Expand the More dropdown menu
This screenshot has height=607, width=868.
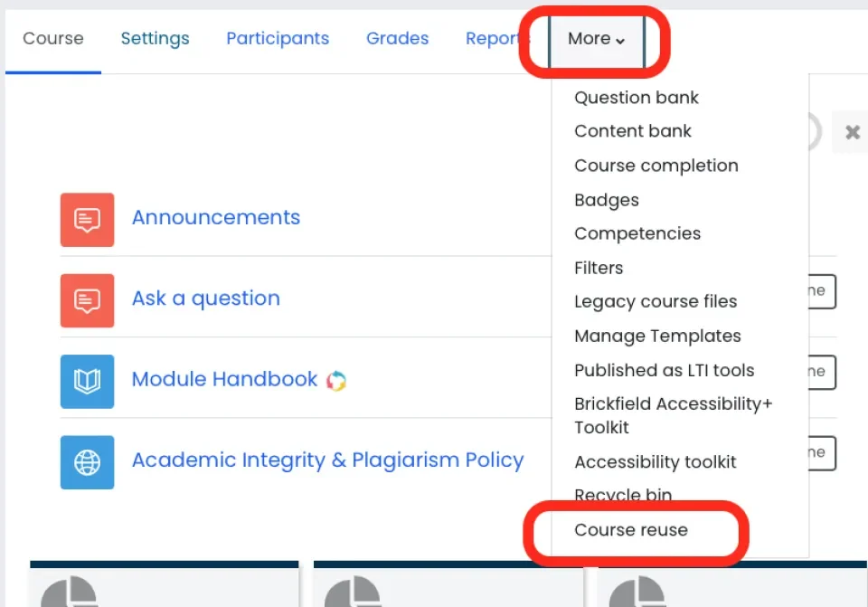[596, 39]
